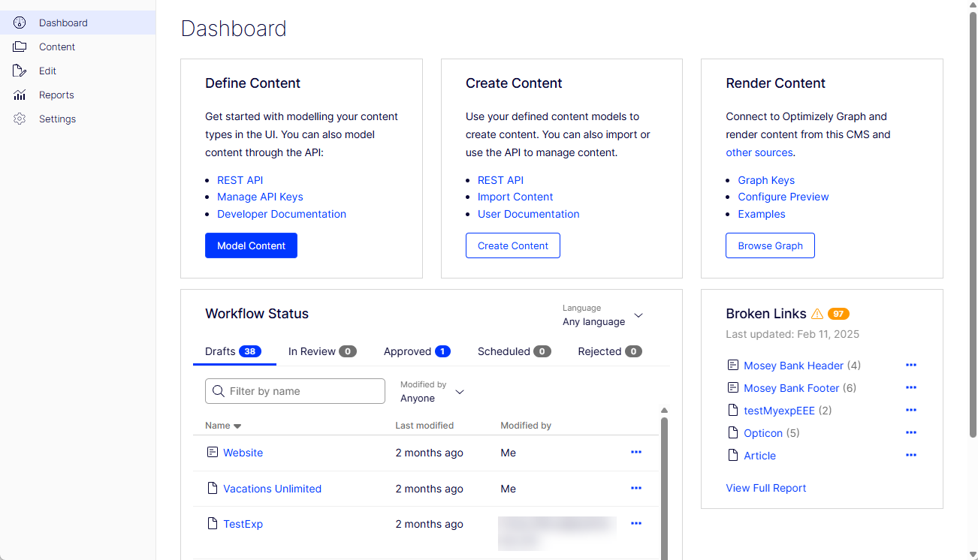Open options for Opticon broken links
This screenshot has height=560, width=978.
[x=911, y=432]
